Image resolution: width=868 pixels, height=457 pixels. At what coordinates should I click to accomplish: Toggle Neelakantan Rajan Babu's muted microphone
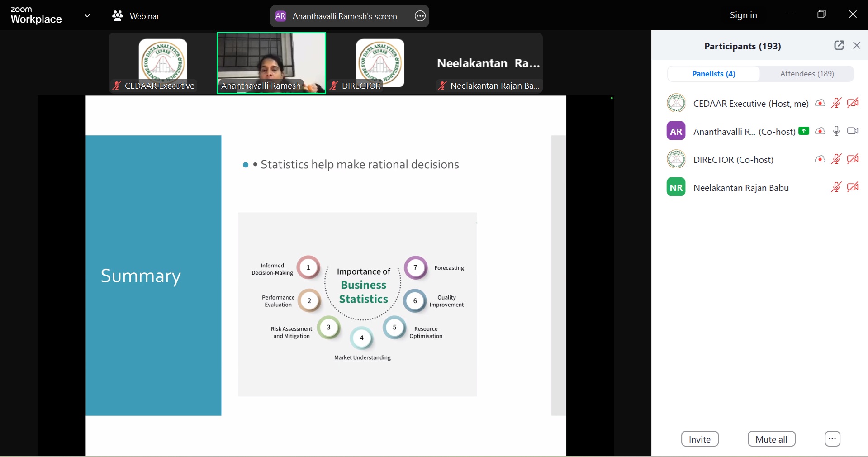836,187
